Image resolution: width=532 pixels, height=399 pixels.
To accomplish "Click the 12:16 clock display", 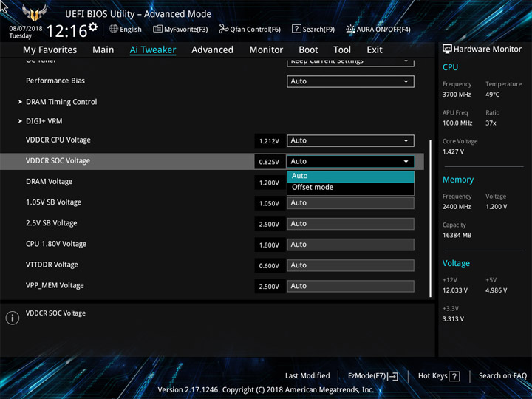I will click(x=66, y=31).
